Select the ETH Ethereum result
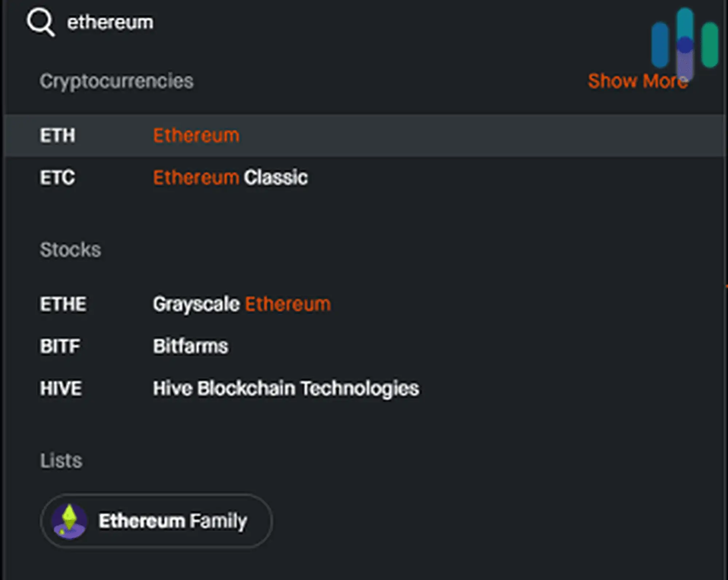 point(364,135)
